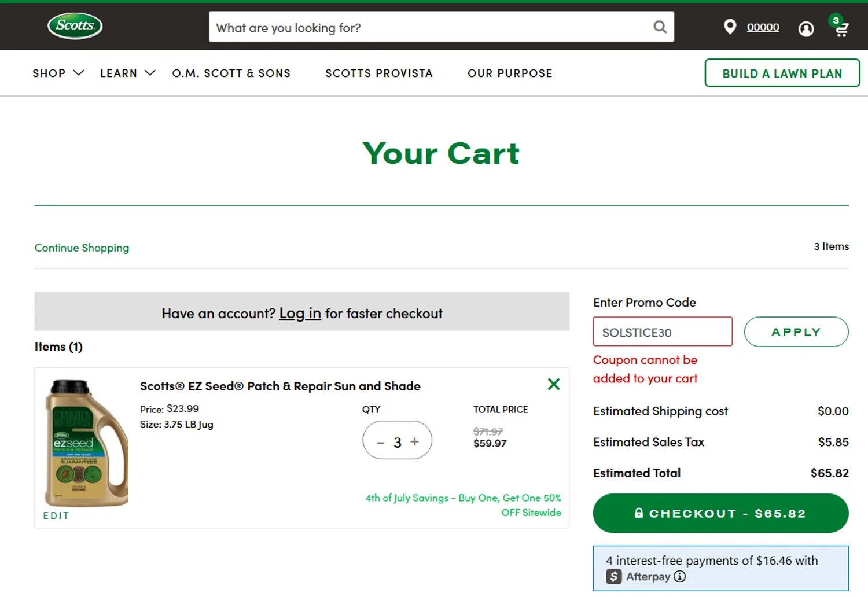Click the Estimated Sales Tax $5.85 value
868x597 pixels.
(x=833, y=443)
